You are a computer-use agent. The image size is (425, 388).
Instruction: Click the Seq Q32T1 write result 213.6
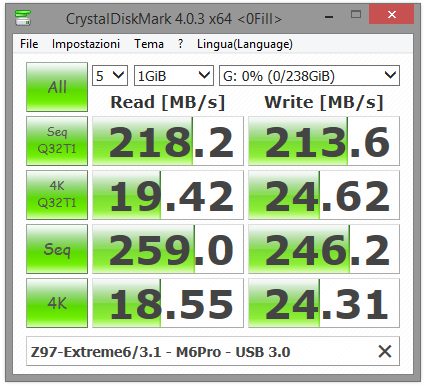tap(324, 141)
